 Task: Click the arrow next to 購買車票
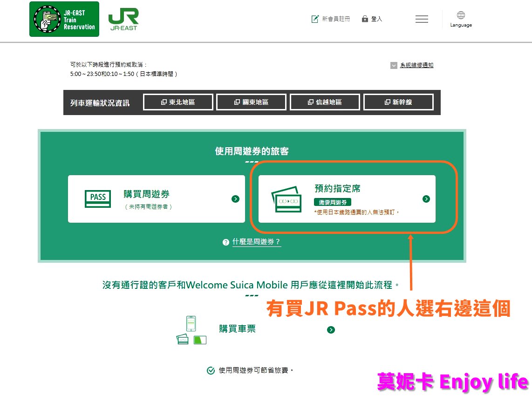coord(331,330)
